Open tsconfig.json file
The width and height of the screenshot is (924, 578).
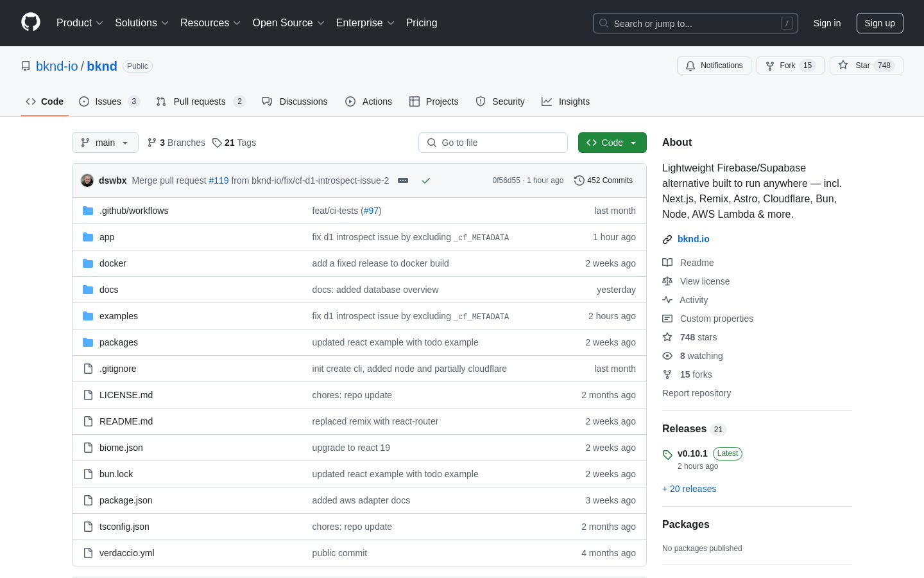(x=124, y=527)
